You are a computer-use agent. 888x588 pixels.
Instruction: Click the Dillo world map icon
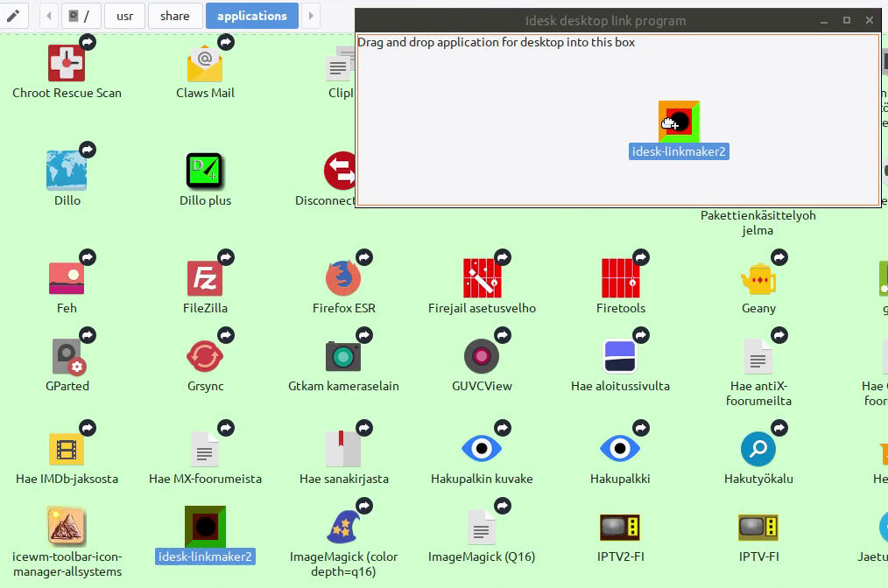click(67, 171)
